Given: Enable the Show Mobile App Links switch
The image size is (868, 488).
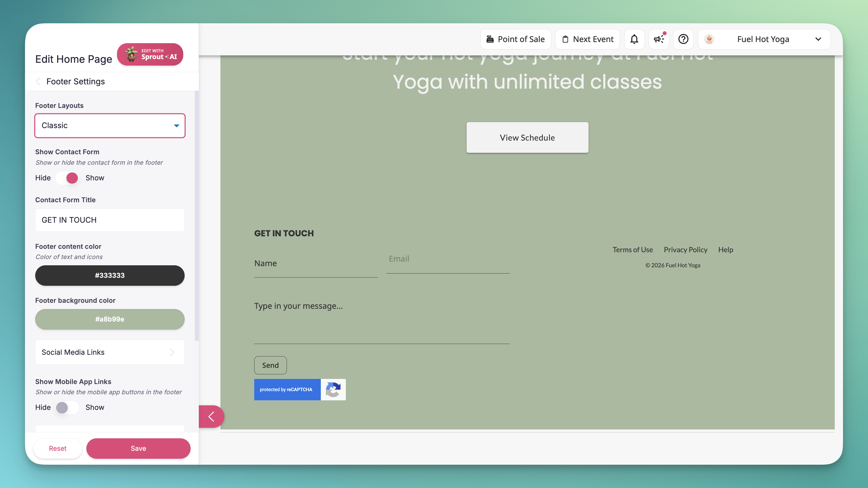Looking at the screenshot, I should pyautogui.click(x=67, y=407).
